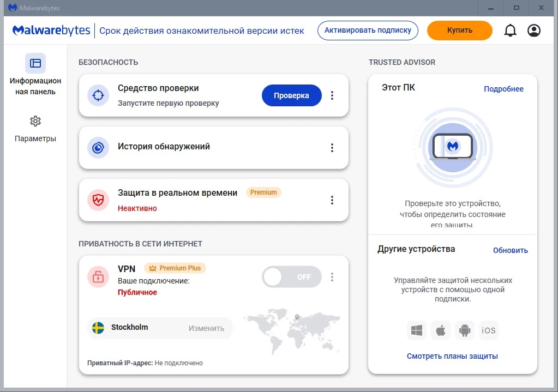Open the Средство проверки three-dot menu
Screen dimensions: 558x392
coord(332,95)
